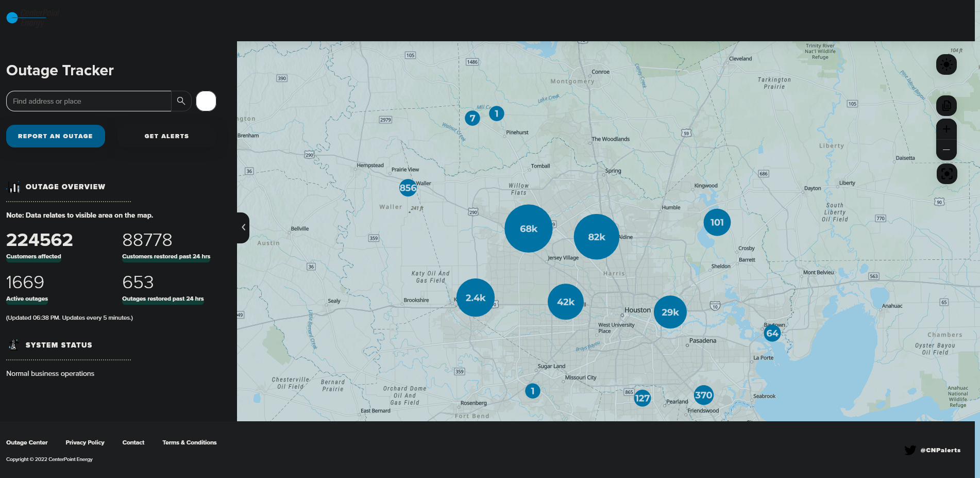Open the Outage Center footer link
The width and height of the screenshot is (980, 478).
[x=27, y=442]
